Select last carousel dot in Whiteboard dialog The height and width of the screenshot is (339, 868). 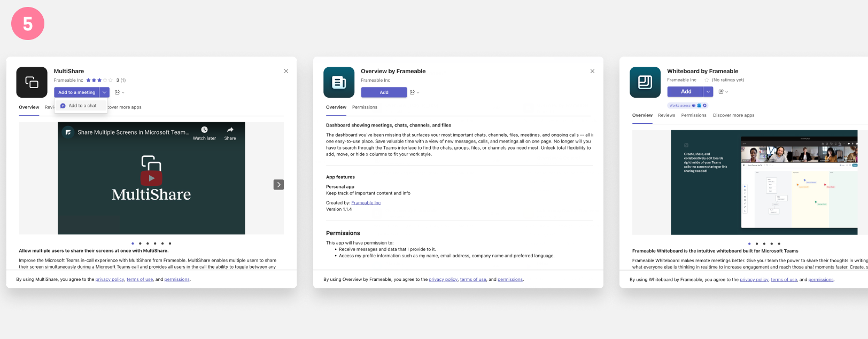779,243
